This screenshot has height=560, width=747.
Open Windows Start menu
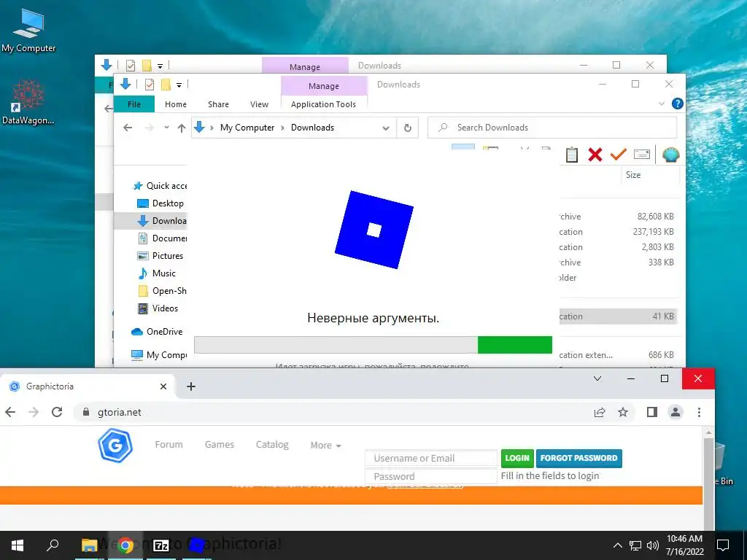(18, 545)
